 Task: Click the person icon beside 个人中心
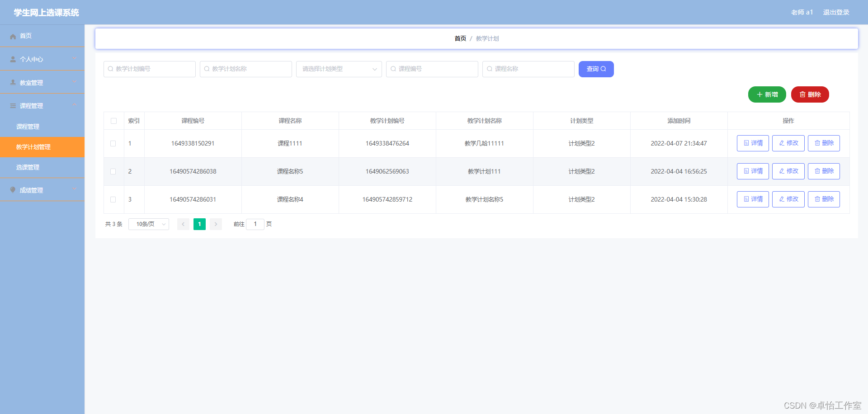tap(13, 59)
